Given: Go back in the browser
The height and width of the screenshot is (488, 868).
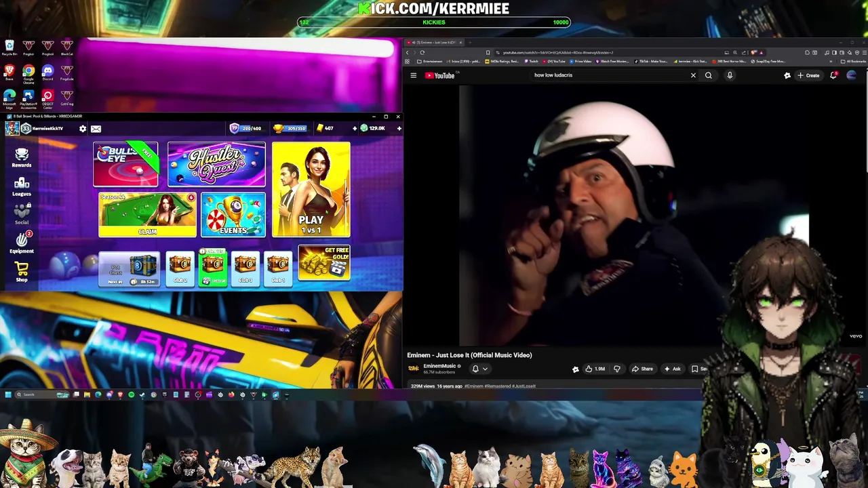Looking at the screenshot, I should tap(408, 52).
